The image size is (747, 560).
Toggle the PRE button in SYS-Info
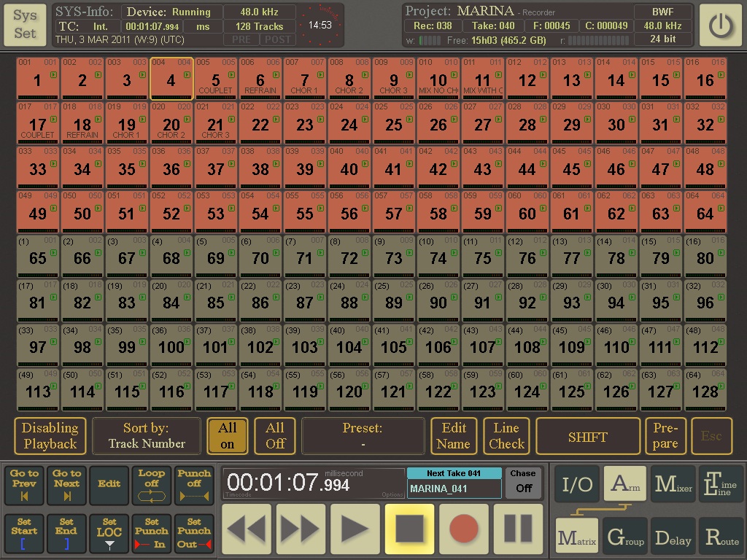point(241,39)
